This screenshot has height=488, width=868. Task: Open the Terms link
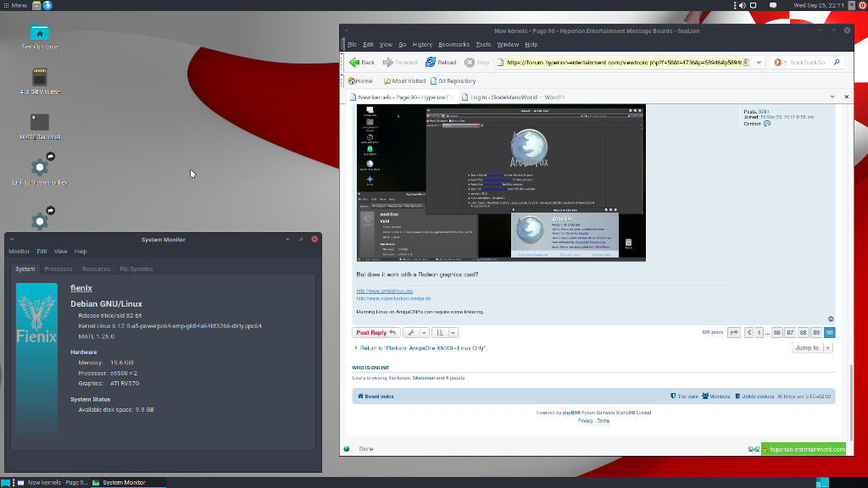(x=604, y=421)
